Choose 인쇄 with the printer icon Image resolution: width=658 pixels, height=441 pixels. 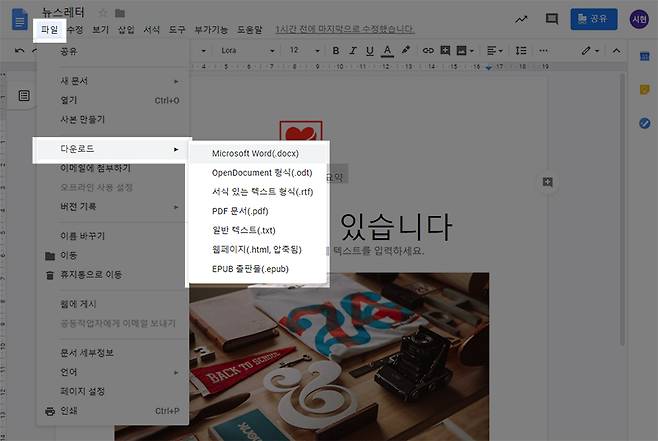(x=112, y=411)
